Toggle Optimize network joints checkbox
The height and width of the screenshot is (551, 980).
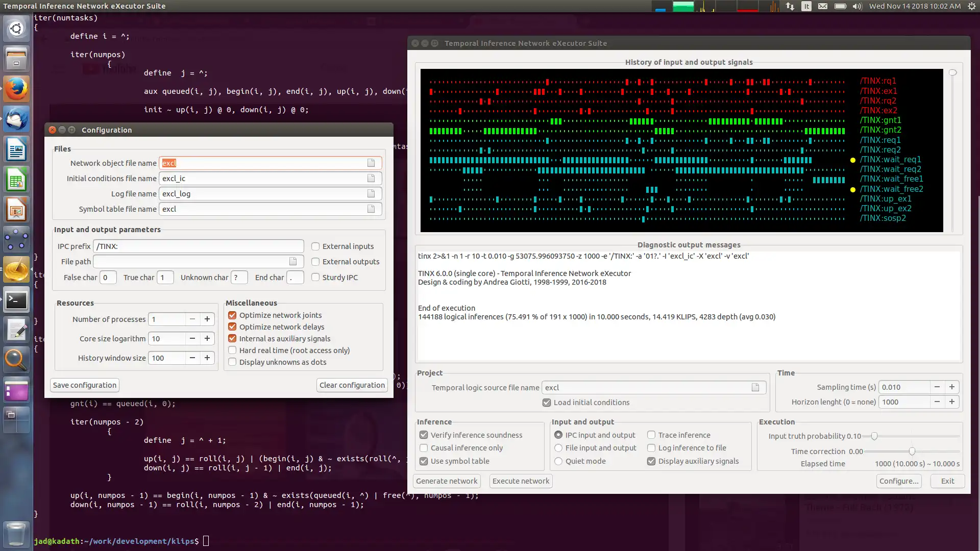232,315
